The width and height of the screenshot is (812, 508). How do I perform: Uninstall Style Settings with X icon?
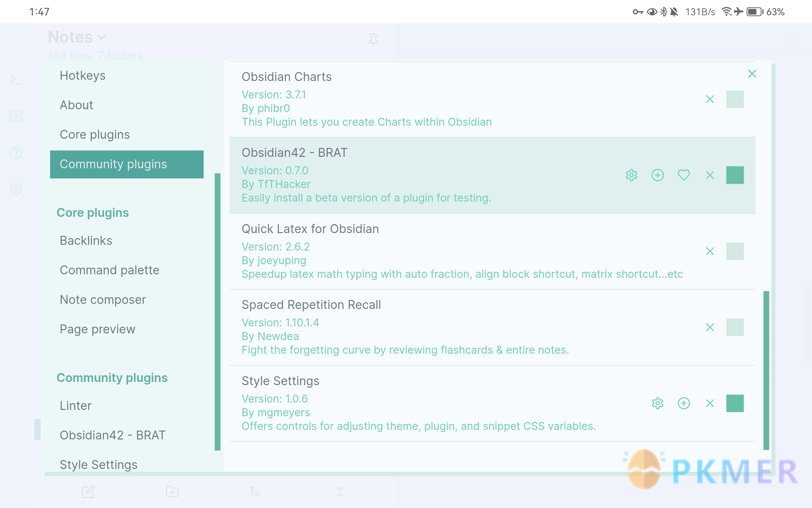[710, 403]
